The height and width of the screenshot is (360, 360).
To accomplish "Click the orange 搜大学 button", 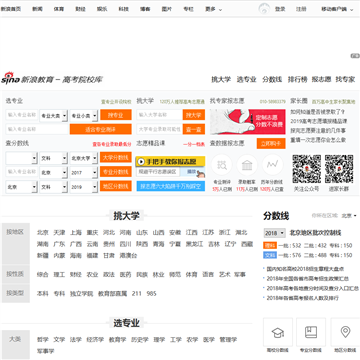I will tap(194, 115).
